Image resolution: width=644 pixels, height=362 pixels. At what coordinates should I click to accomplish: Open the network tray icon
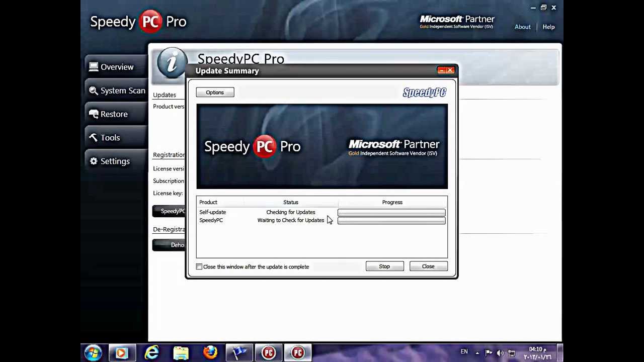tap(512, 353)
